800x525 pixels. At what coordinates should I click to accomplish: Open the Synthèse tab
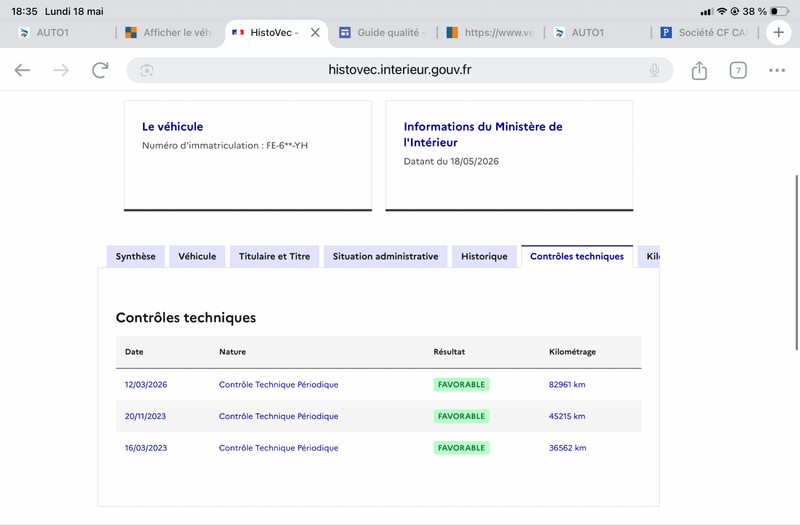point(136,256)
